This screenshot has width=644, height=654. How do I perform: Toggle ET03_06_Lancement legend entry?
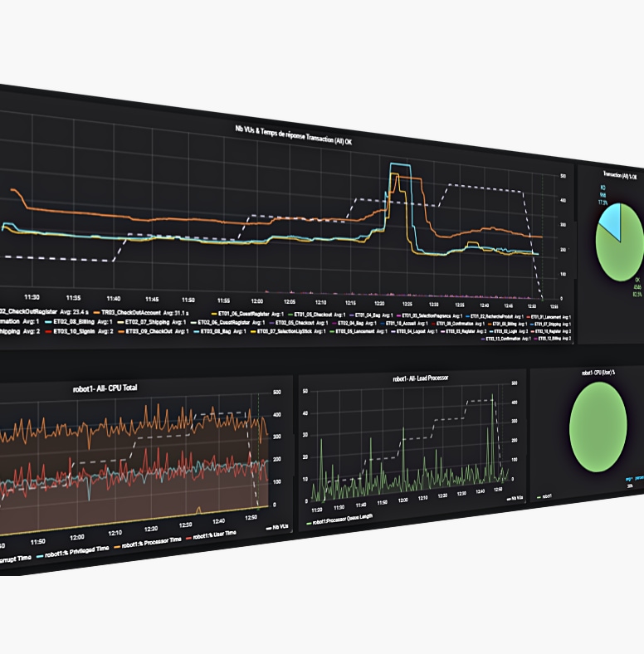click(359, 331)
